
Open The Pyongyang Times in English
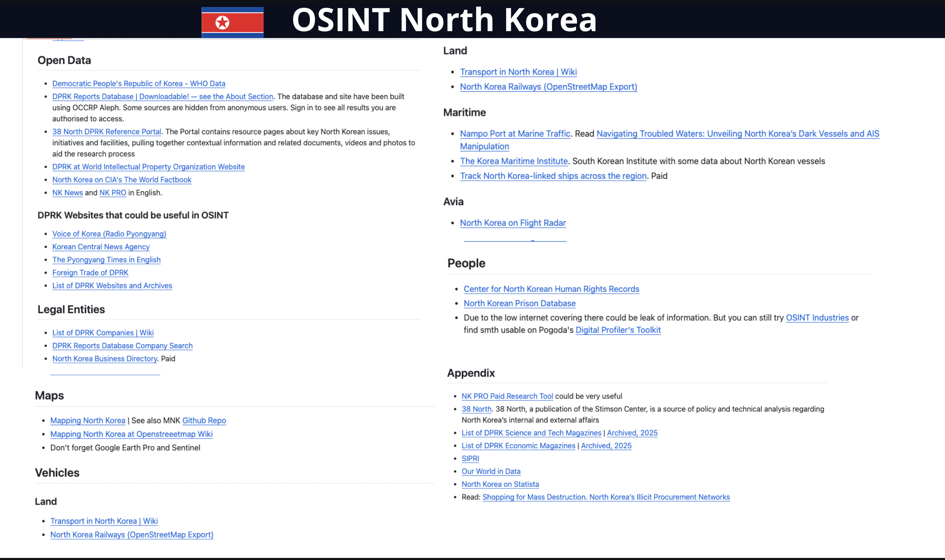click(106, 259)
